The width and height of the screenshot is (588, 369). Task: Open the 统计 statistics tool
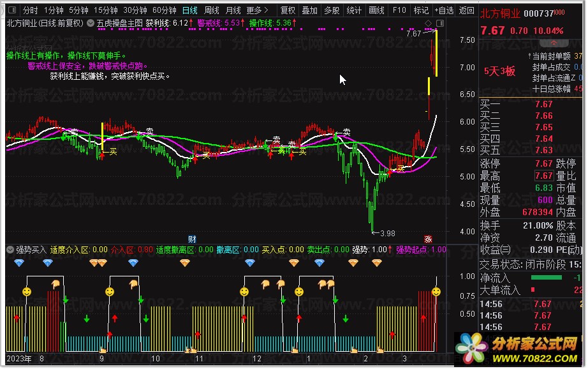pyautogui.click(x=353, y=10)
